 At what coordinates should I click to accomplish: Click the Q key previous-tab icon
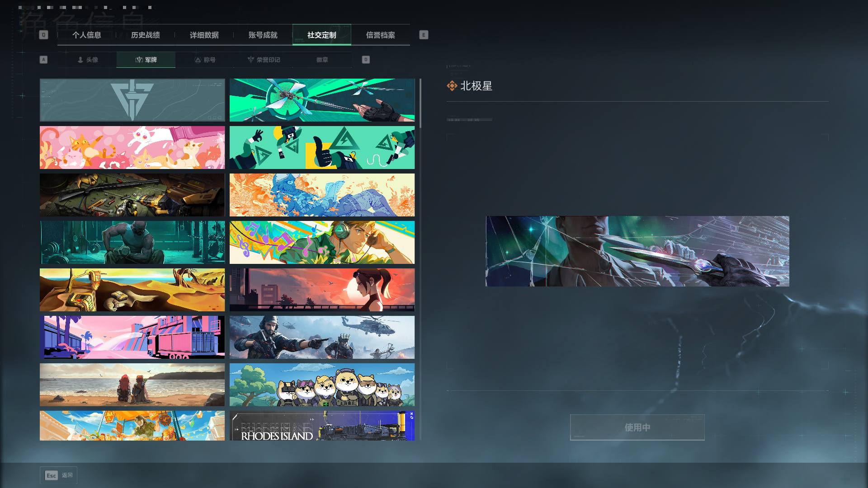point(43,35)
